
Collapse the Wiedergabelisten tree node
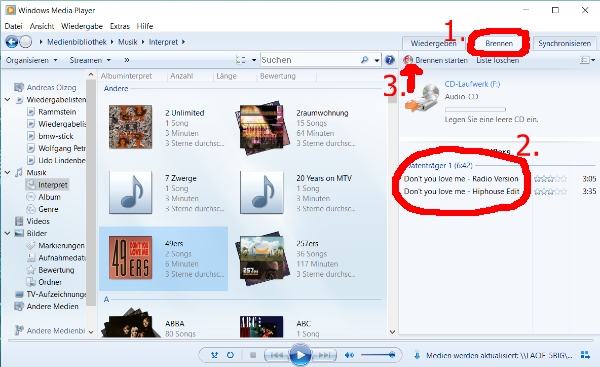click(7, 99)
